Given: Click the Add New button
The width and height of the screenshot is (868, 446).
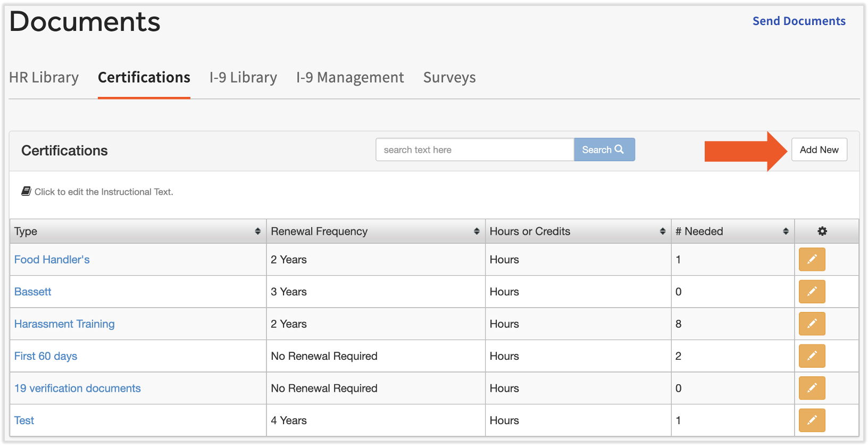Looking at the screenshot, I should [x=819, y=150].
